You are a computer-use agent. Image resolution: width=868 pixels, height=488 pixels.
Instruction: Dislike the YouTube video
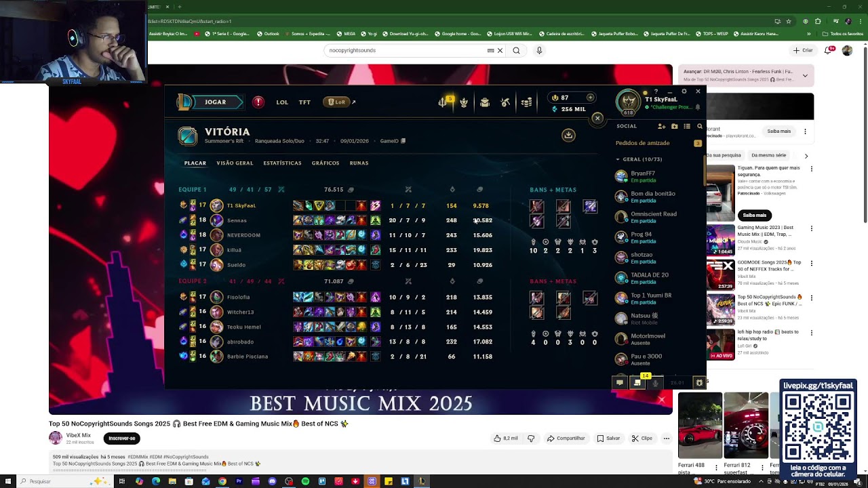[531, 439]
